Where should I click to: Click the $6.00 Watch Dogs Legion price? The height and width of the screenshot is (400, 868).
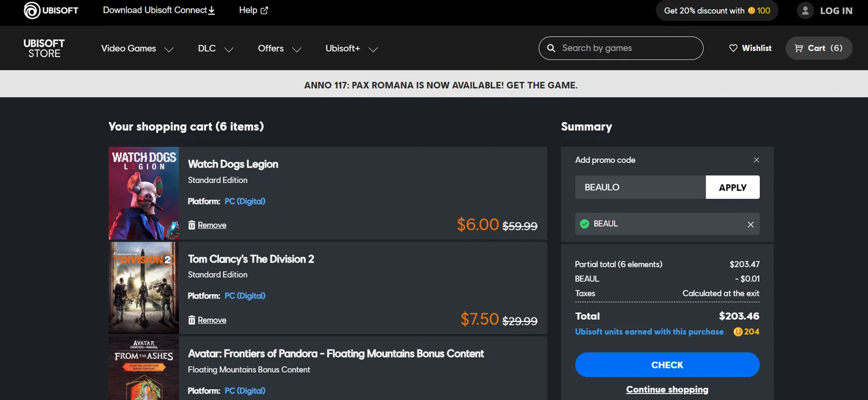click(478, 224)
